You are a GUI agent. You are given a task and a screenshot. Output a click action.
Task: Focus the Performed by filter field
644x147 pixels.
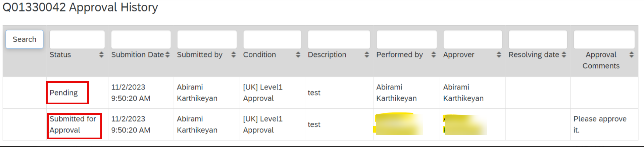(x=407, y=39)
